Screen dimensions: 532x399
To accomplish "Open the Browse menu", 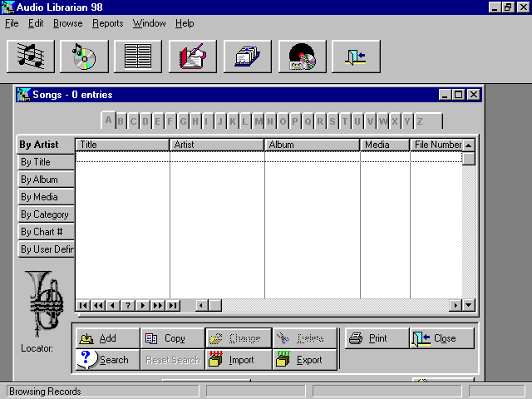I will (68, 23).
